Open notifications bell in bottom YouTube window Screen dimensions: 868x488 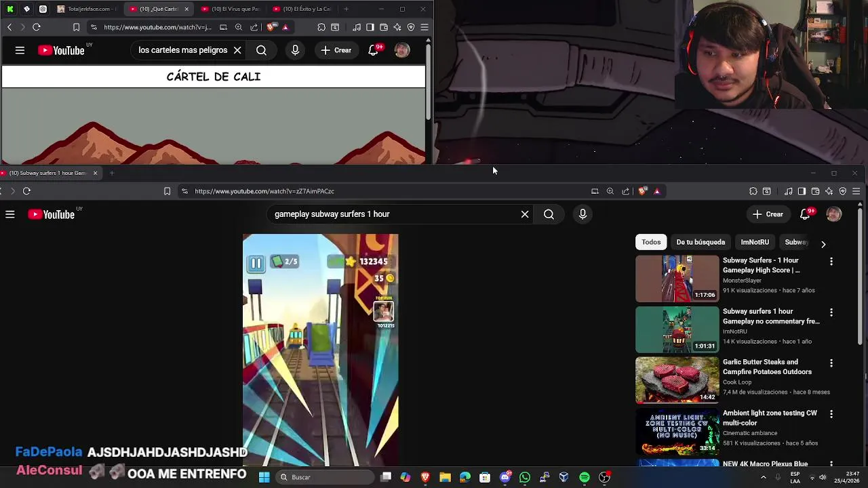pos(806,214)
